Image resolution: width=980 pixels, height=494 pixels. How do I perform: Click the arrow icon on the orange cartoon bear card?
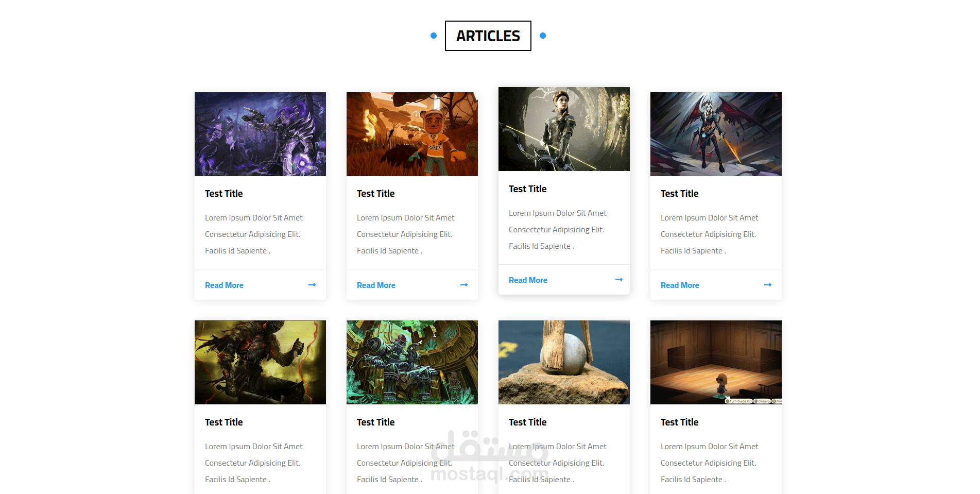(464, 285)
